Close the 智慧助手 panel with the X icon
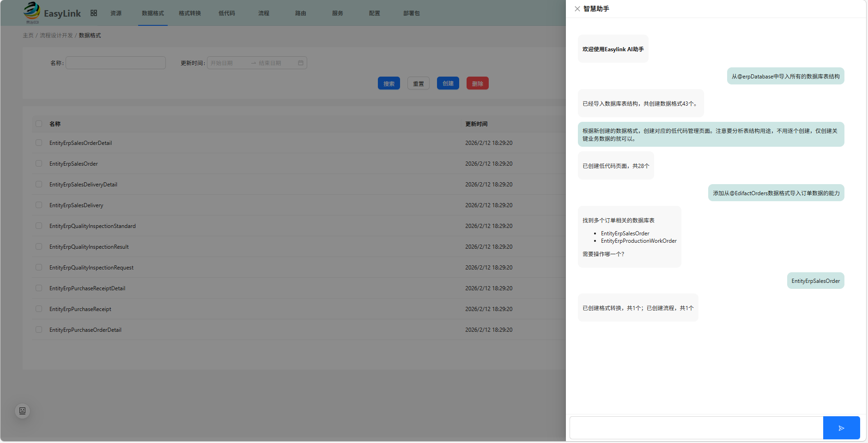The image size is (868, 443). [577, 9]
